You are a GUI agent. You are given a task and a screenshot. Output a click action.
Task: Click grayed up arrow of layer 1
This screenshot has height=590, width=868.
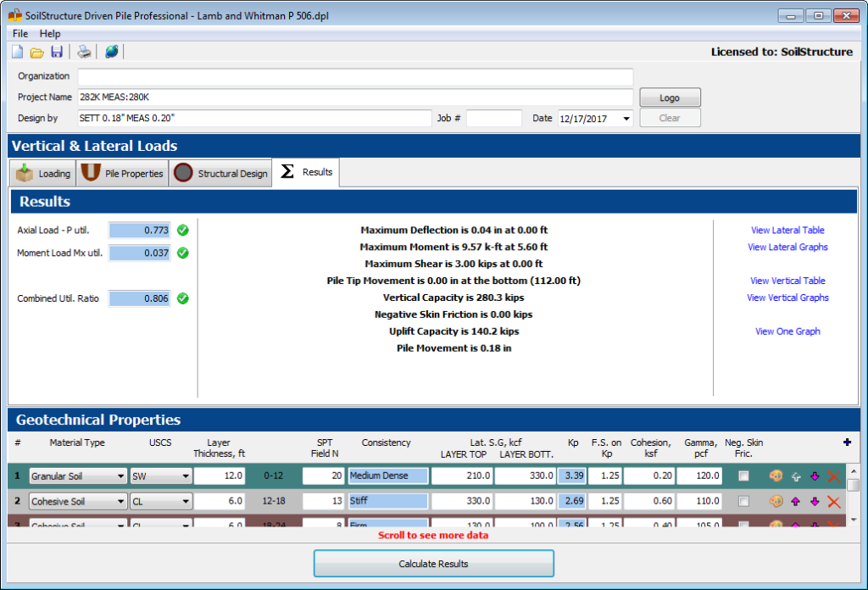click(796, 476)
